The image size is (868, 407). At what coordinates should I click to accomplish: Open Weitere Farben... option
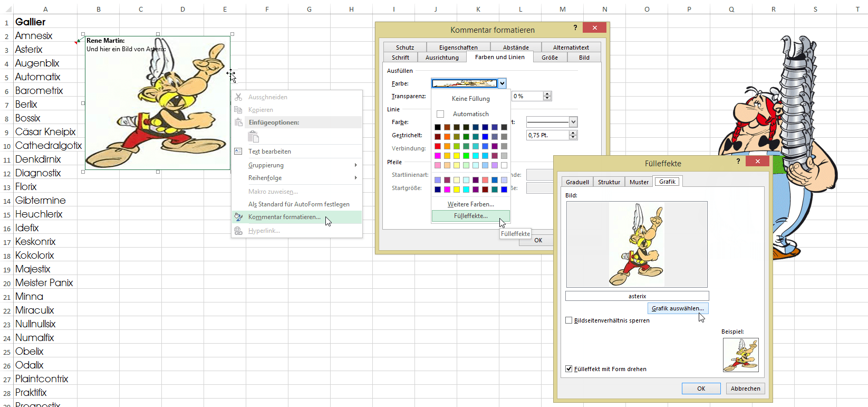471,204
